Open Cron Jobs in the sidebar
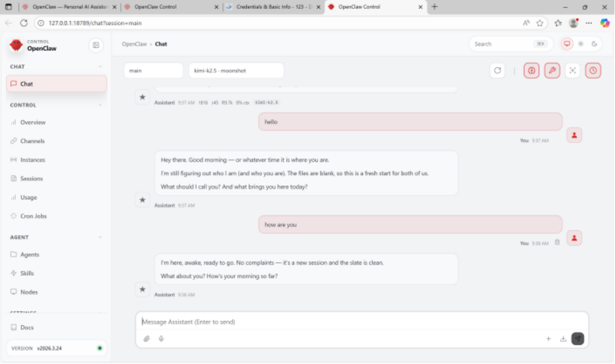The width and height of the screenshot is (615, 364). [34, 216]
